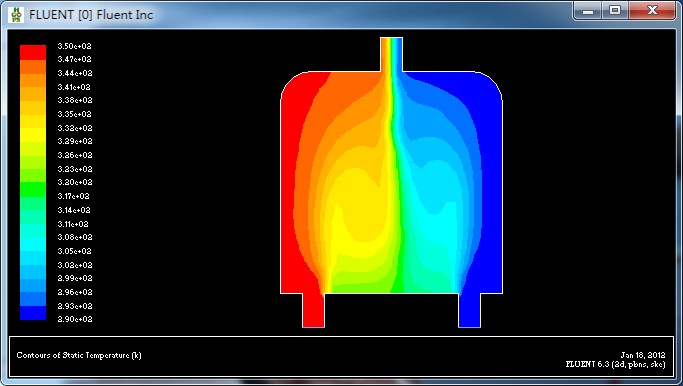Select legend value 3.32e+02
This screenshot has width=683, height=386.
point(74,128)
